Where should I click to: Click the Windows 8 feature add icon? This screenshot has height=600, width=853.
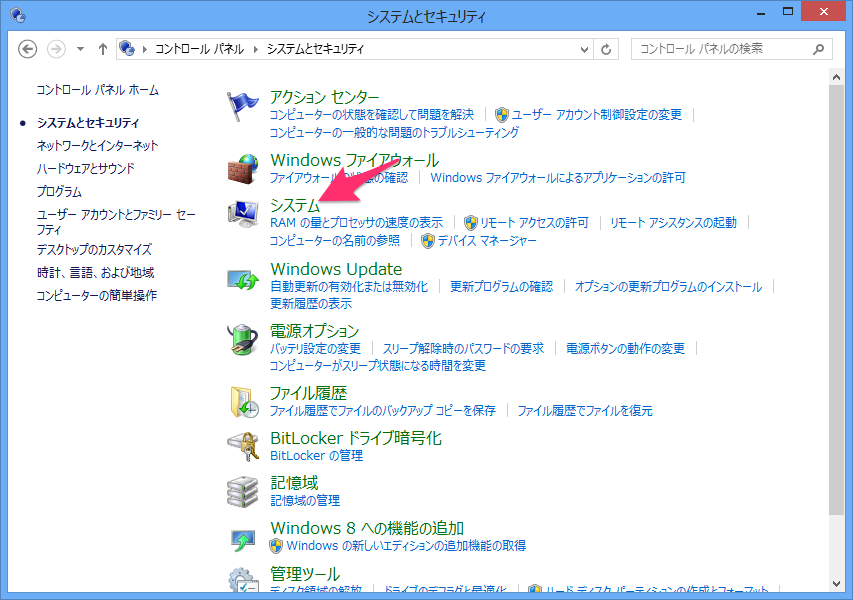243,539
